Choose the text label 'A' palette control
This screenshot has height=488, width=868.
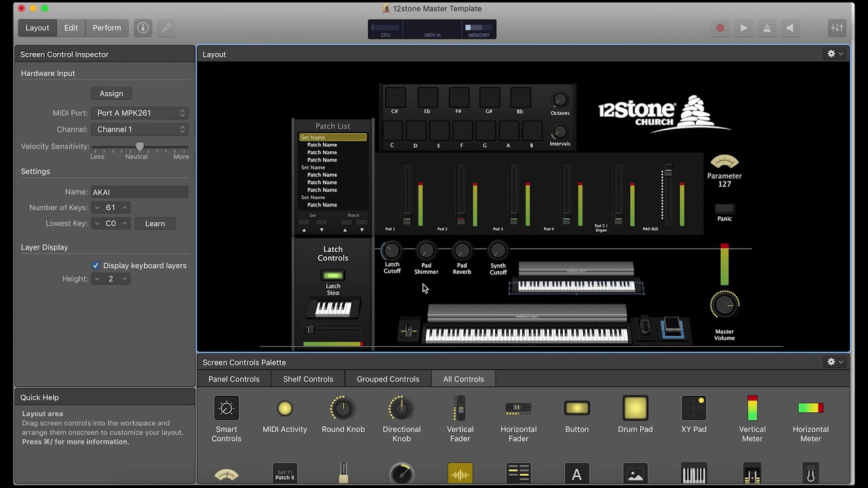pos(577,474)
